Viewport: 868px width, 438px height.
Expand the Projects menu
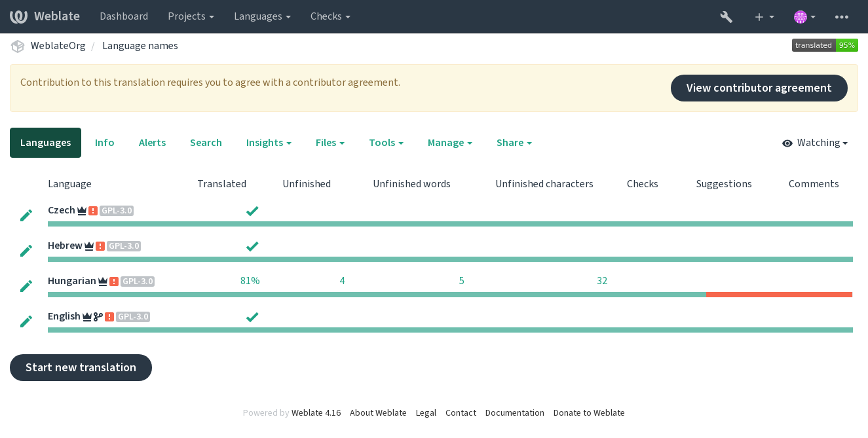click(x=191, y=16)
